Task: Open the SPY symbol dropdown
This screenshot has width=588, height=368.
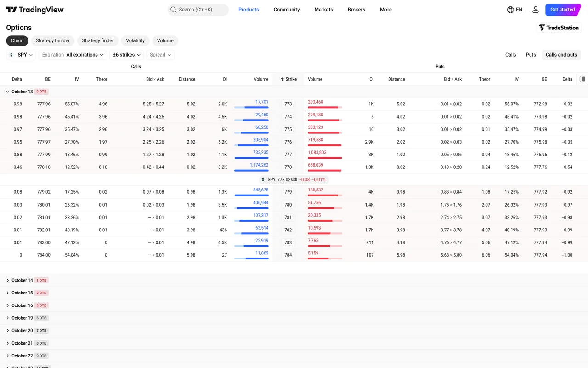Action: click(x=21, y=55)
